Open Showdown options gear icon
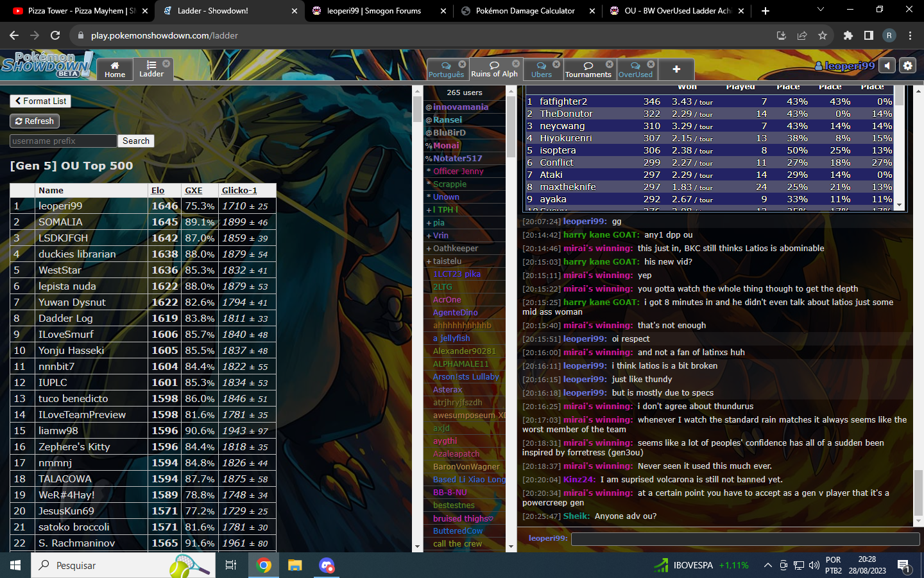Screen dimensions: 924x578 tap(907, 66)
